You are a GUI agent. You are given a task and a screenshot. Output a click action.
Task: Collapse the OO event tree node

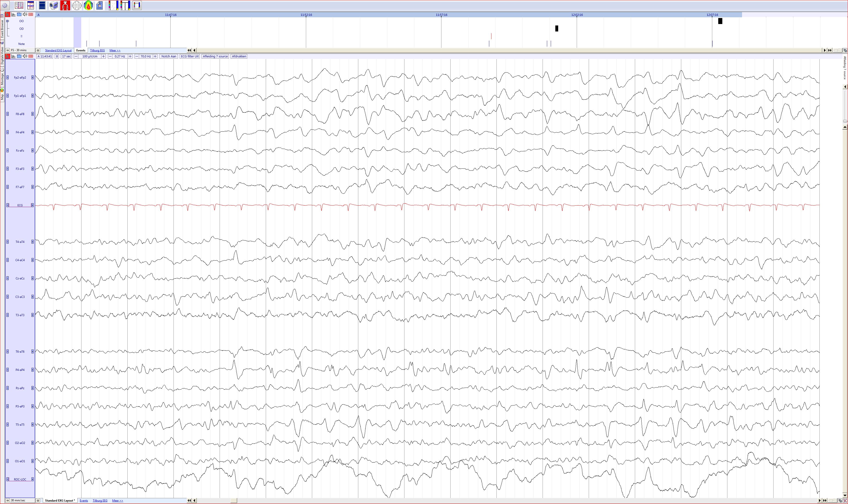tap(7, 21)
